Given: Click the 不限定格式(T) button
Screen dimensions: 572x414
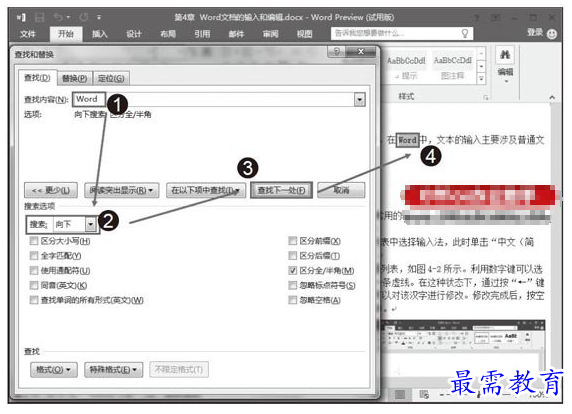Looking at the screenshot, I should point(179,369).
